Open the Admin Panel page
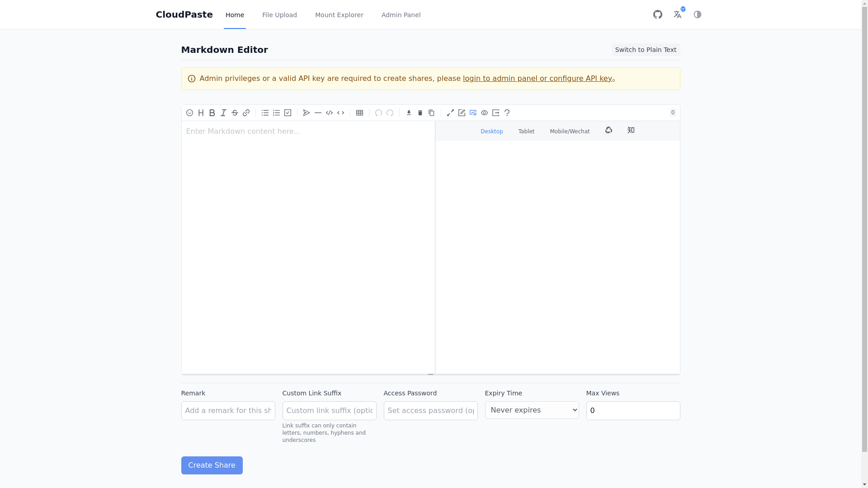The height and width of the screenshot is (488, 868). 401,15
